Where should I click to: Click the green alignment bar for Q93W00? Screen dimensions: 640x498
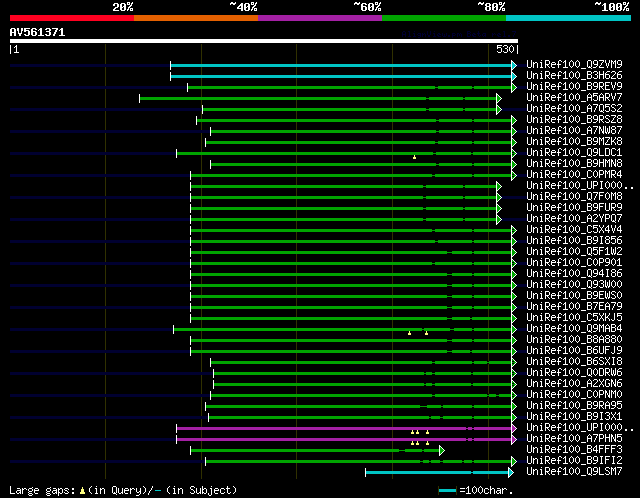[x=350, y=285]
